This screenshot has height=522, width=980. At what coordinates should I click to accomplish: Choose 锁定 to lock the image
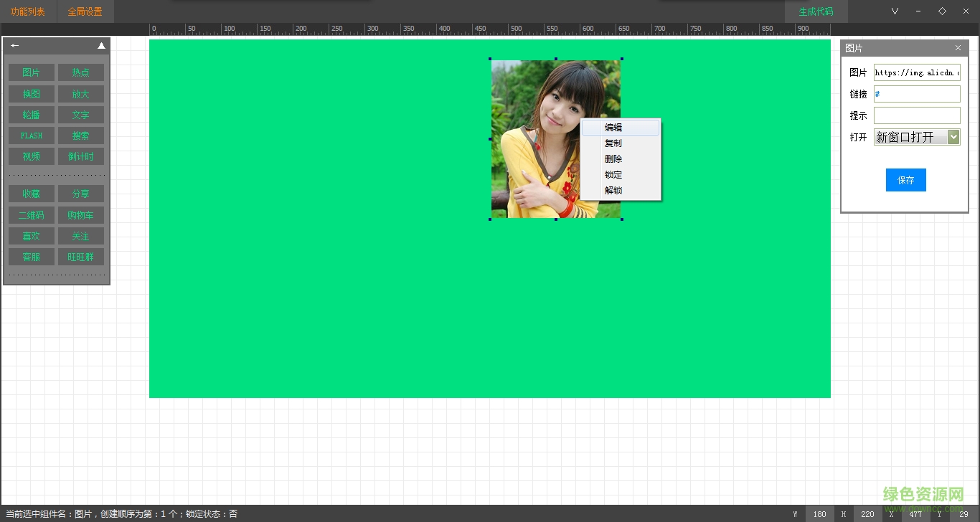(x=613, y=175)
